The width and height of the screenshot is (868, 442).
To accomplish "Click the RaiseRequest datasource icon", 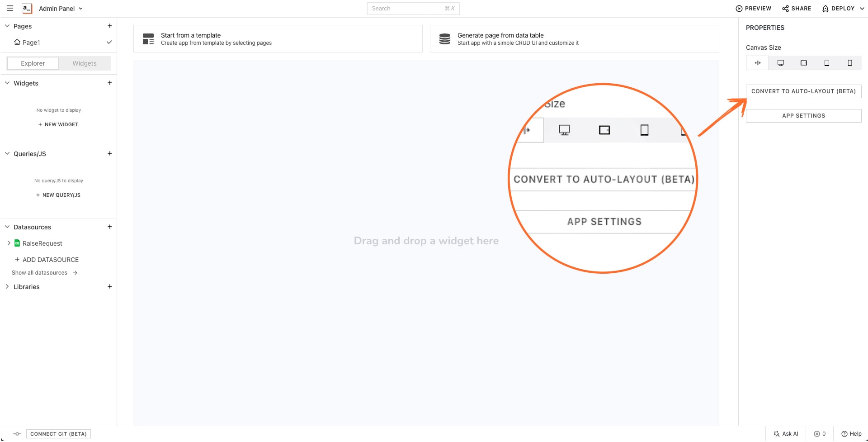I will (x=16, y=243).
